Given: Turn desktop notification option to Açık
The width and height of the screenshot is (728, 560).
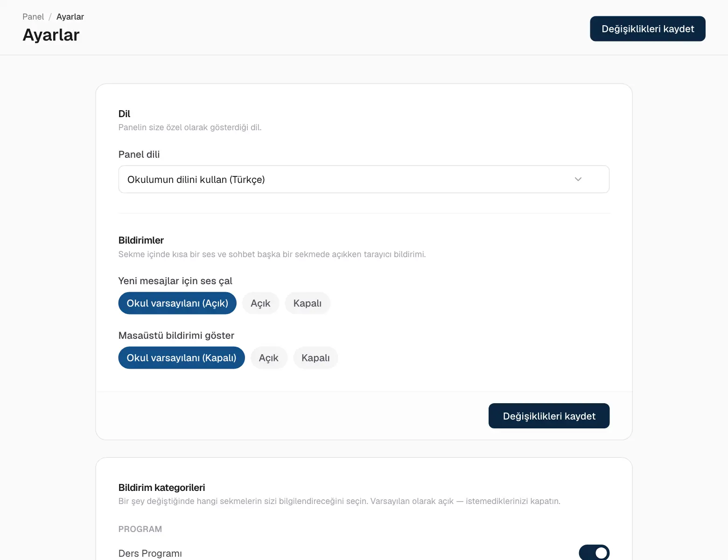Looking at the screenshot, I should 269,358.
